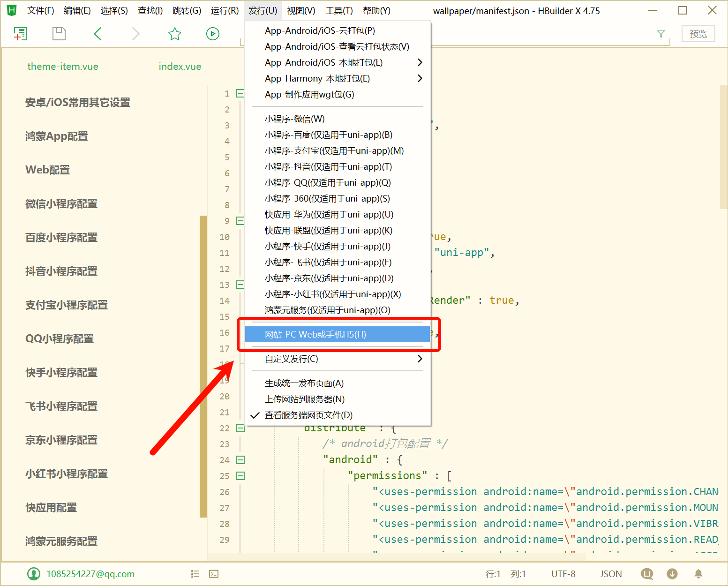This screenshot has width=728, height=586.
Task: Toggle 查看服务端网页文件(D) checked option
Action: 338,415
